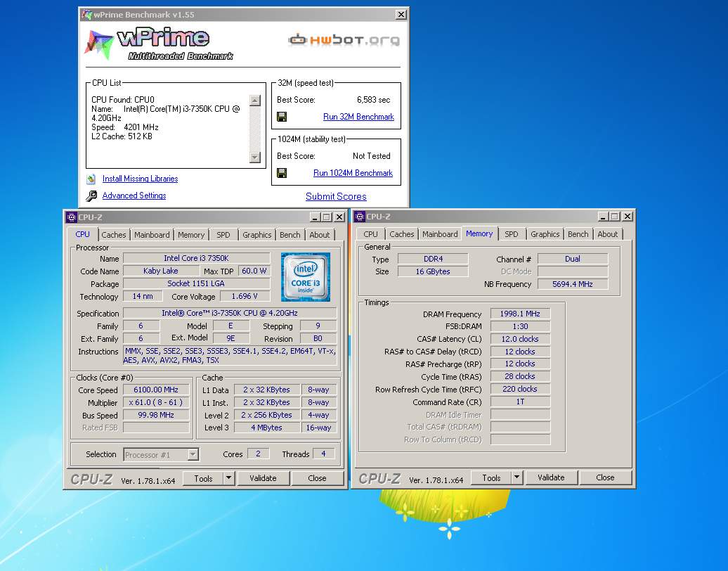The image size is (728, 571).
Task: Click the right CPU-Z window title icon
Action: 359,217
